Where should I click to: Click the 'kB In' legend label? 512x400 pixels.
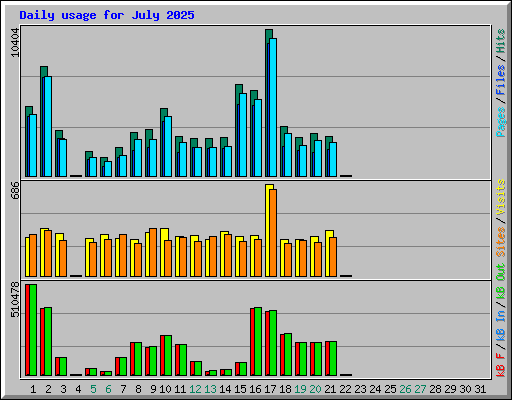coord(501,325)
